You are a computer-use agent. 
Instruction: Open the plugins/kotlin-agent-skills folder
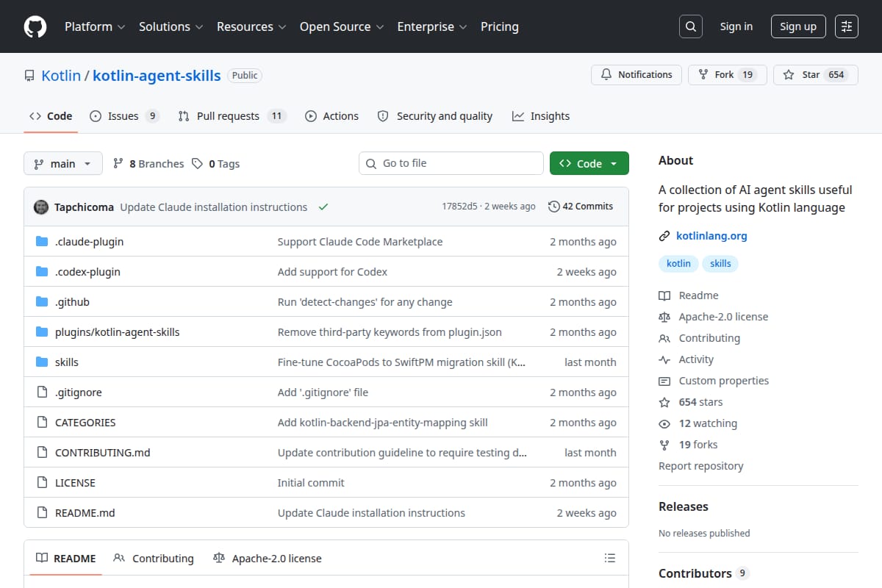118,332
